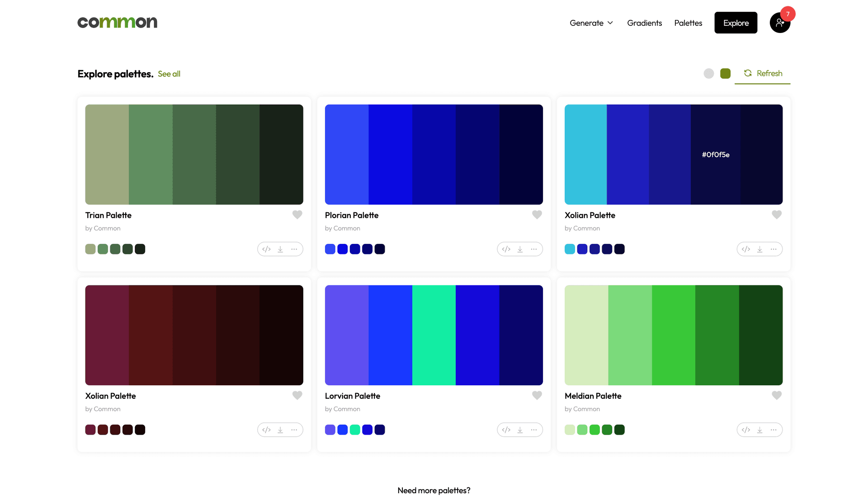The height and width of the screenshot is (496, 868).
Task: Download the top-row Xolian Palette
Action: [759, 249]
